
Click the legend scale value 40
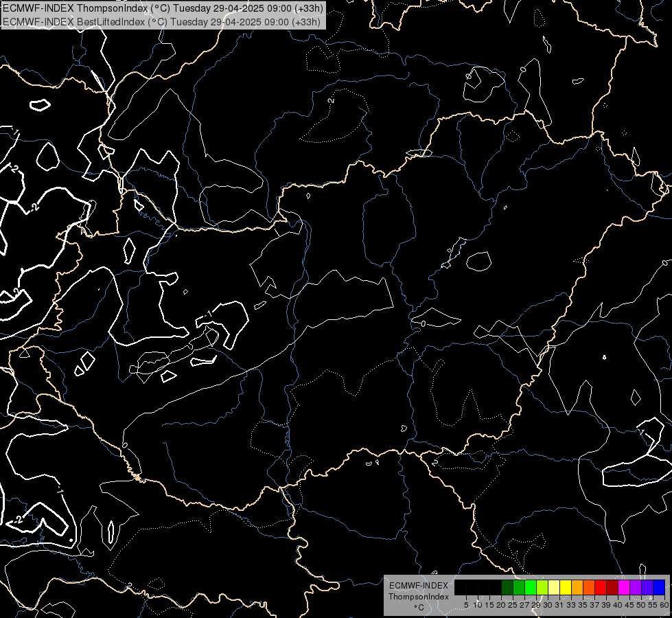(618, 605)
